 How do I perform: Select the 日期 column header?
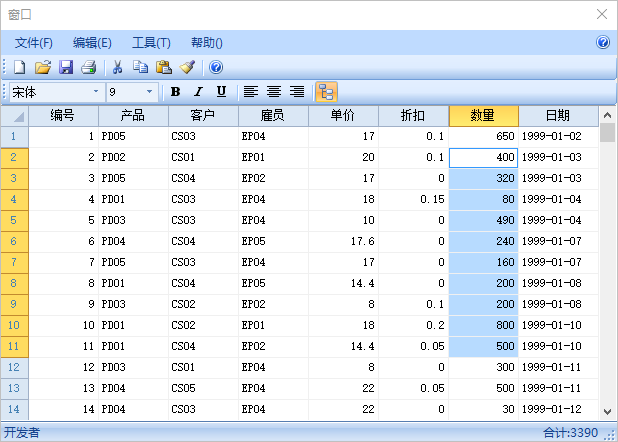(x=558, y=116)
